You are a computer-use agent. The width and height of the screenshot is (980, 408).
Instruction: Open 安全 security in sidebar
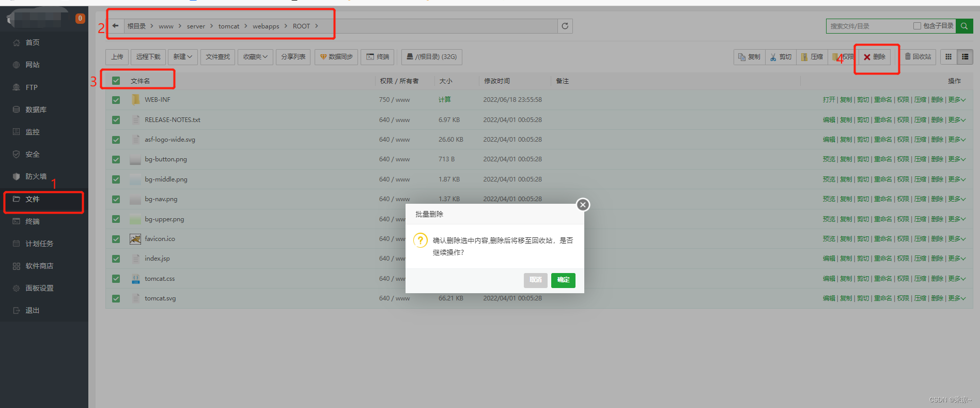[33, 154]
